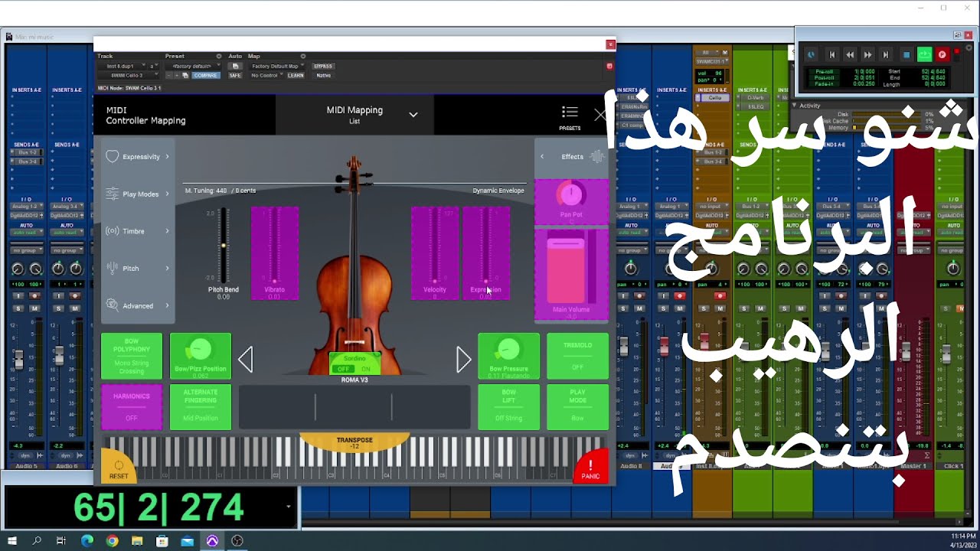Click Return to Zero in Transport window

pos(832,55)
